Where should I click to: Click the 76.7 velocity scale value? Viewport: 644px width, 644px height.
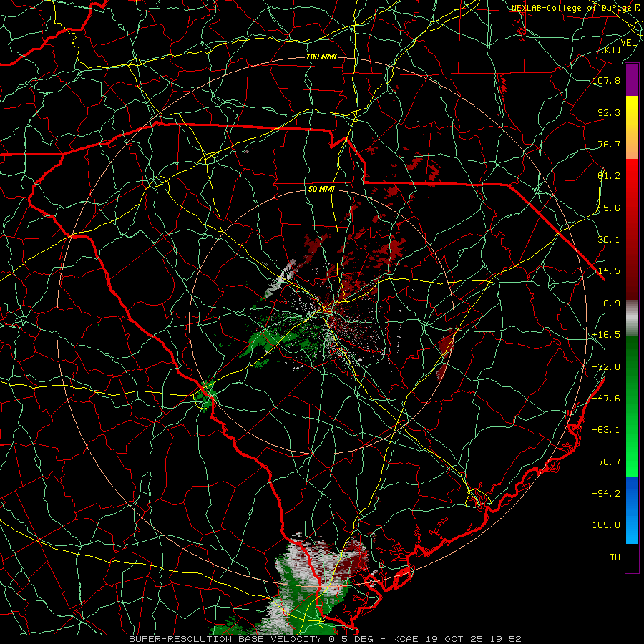click(x=609, y=144)
